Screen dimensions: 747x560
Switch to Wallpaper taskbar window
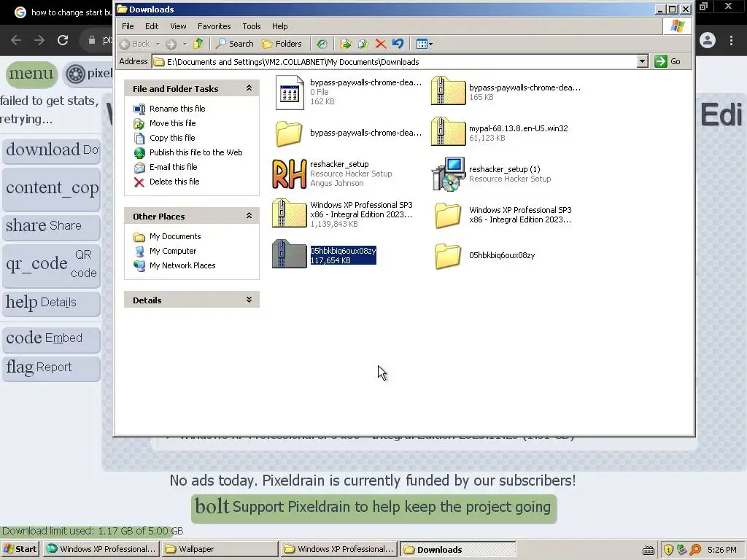pos(219,549)
